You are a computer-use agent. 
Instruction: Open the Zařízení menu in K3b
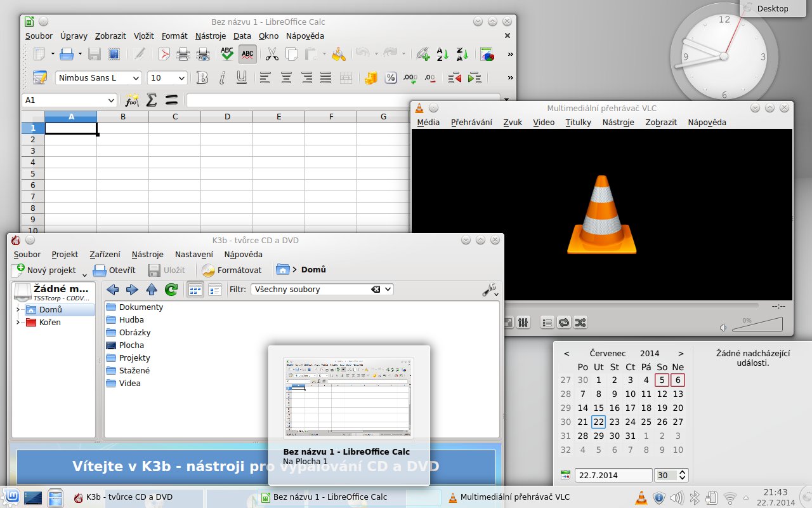click(105, 254)
